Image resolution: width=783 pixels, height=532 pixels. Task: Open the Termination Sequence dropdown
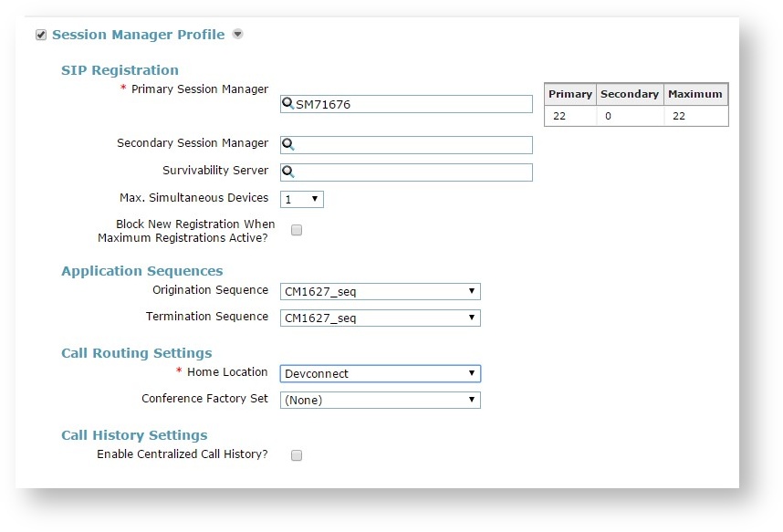click(x=380, y=318)
